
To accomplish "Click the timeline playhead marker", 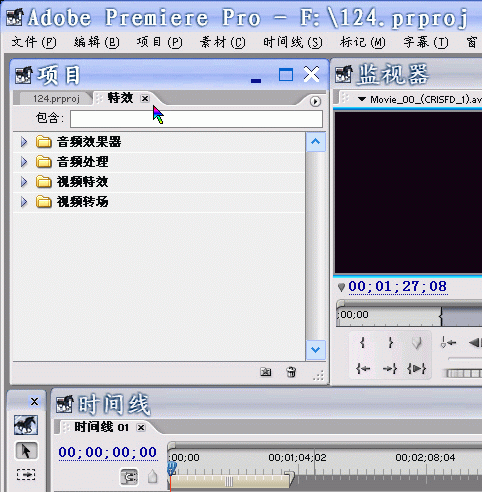I will (172, 468).
